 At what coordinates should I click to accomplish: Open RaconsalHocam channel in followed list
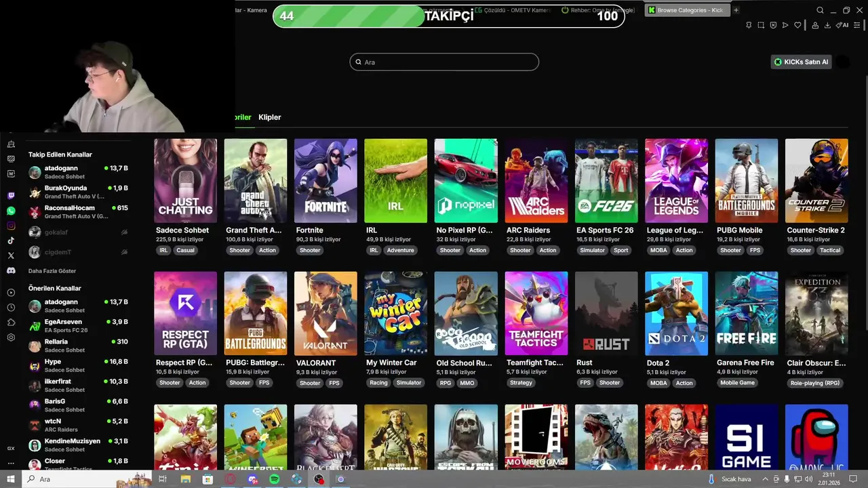click(79, 212)
